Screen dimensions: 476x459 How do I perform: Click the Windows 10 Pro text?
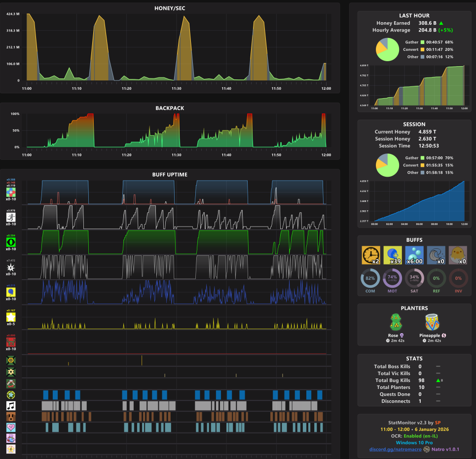point(414,443)
